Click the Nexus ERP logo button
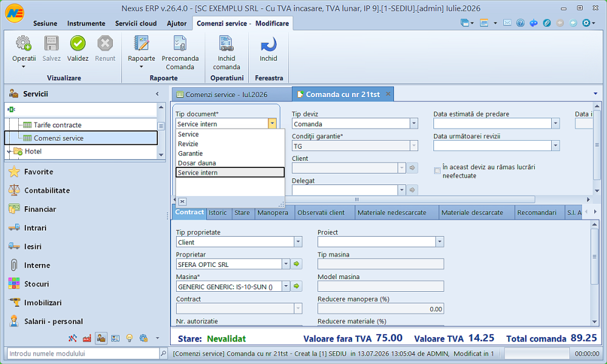This screenshot has width=607, height=364. 15,14
